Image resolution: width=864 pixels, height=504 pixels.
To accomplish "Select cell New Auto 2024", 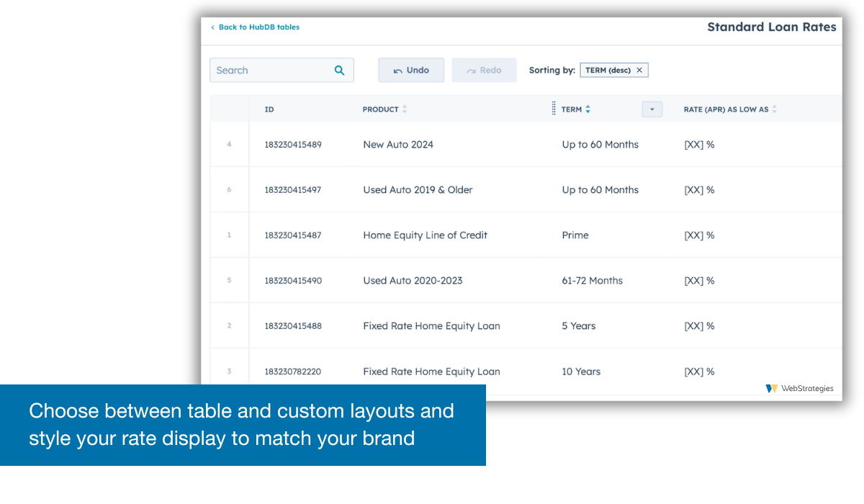I will 398,145.
